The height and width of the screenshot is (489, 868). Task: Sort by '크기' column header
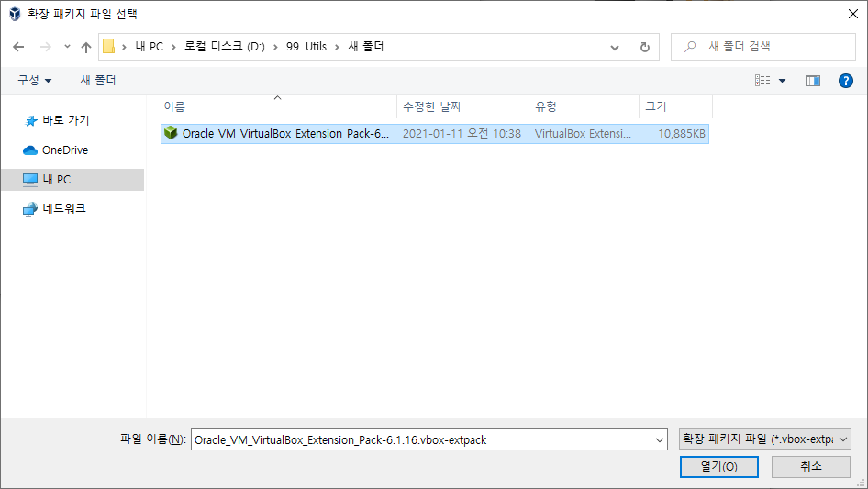675,106
